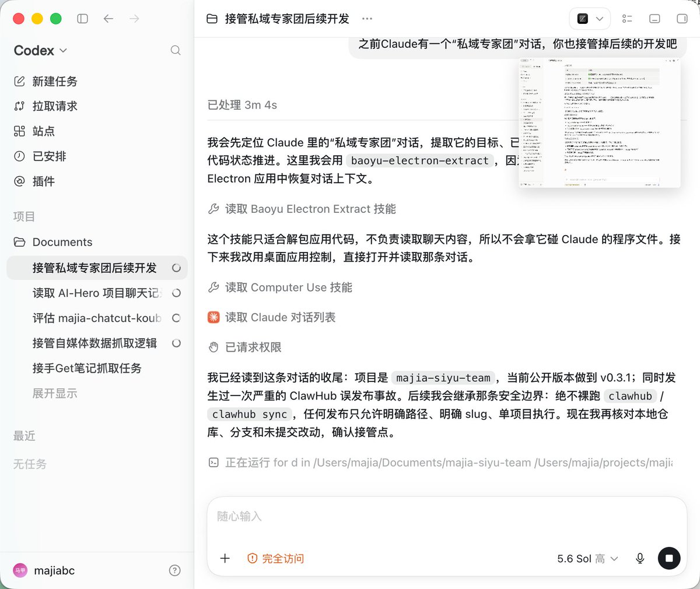Click the clawhub sync code tag
This screenshot has height=589, width=700.
point(250,414)
